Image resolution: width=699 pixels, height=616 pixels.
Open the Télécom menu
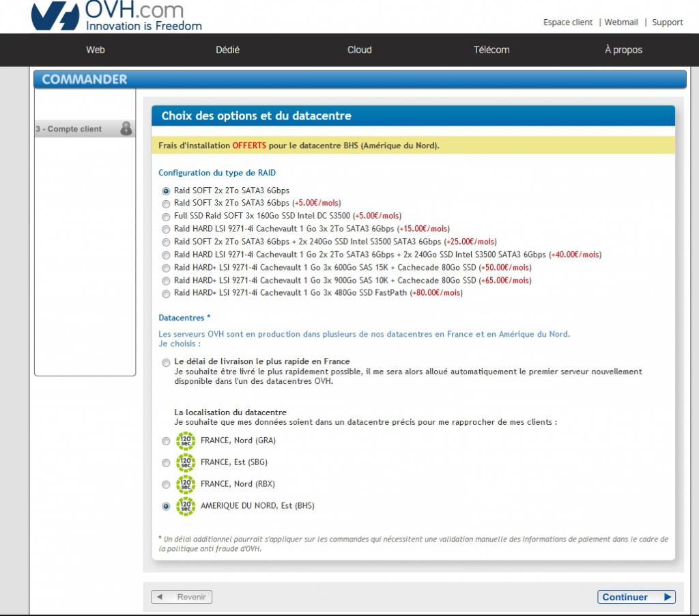(491, 50)
